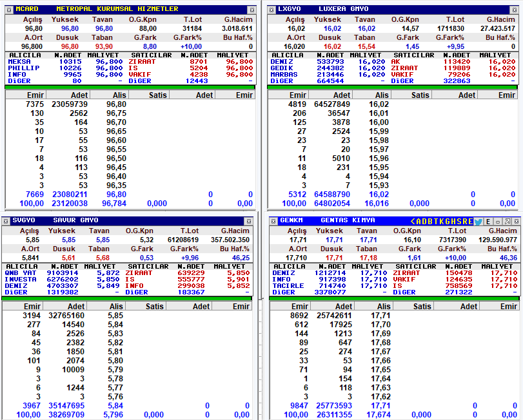Open the system box icon left of LXGYO title

click(x=271, y=10)
